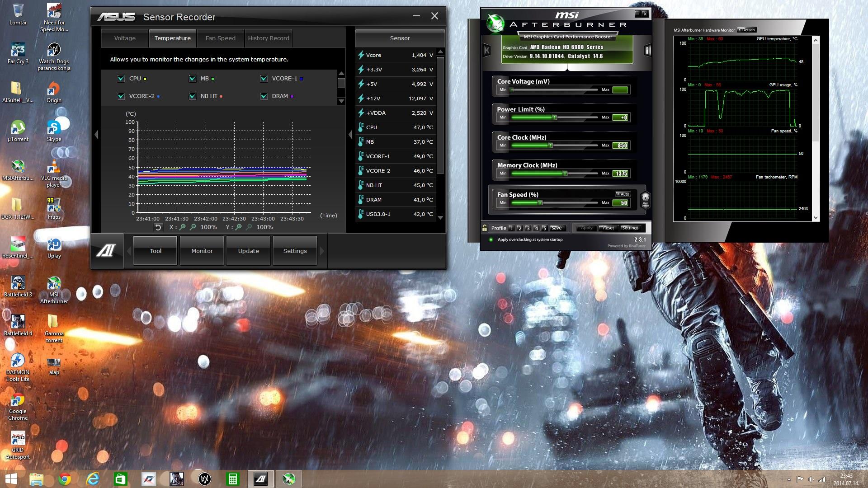Screen dimensions: 868x488
Task: Open AI Suite Settings button
Action: click(x=295, y=251)
